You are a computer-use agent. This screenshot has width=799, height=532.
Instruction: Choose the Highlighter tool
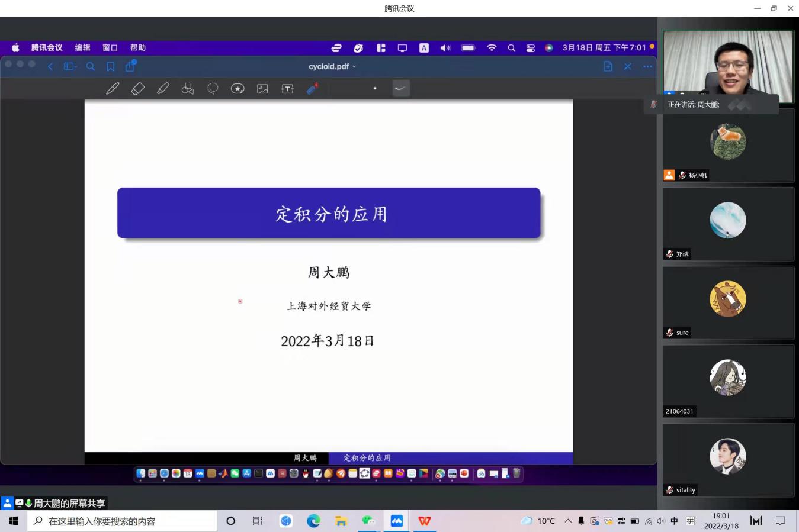pos(163,89)
